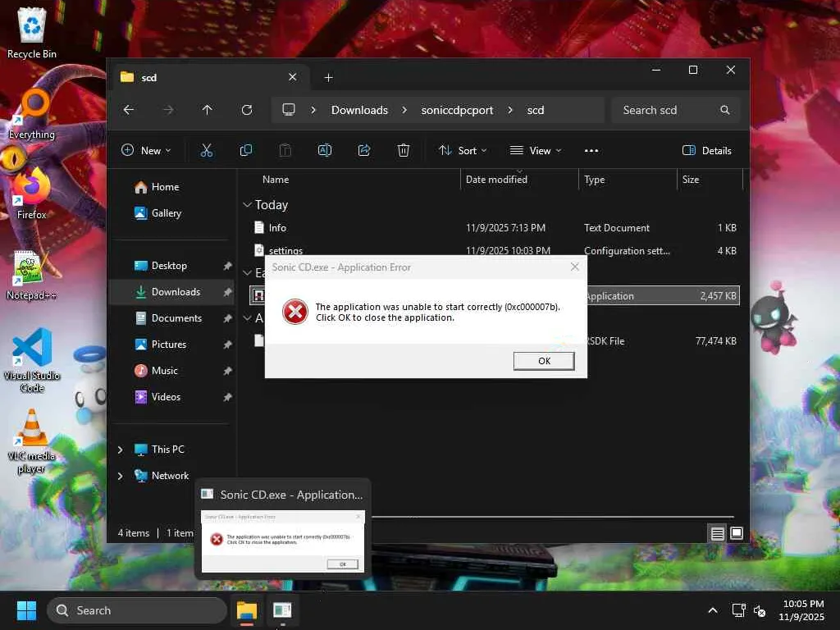840x630 pixels.
Task: Select the Info text document file
Action: (494, 228)
